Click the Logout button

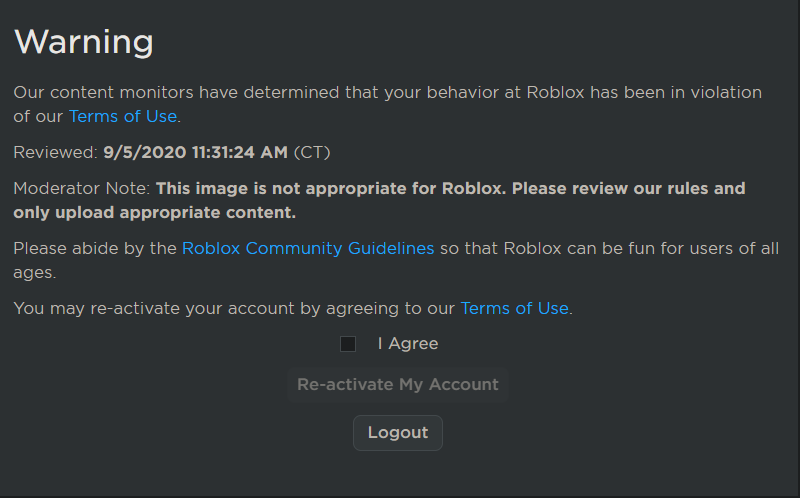click(398, 433)
